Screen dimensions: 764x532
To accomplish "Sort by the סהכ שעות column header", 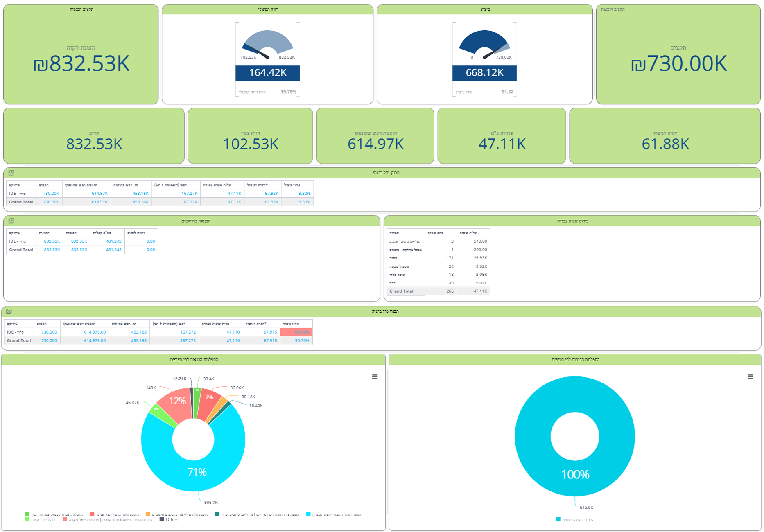I will tap(440, 233).
